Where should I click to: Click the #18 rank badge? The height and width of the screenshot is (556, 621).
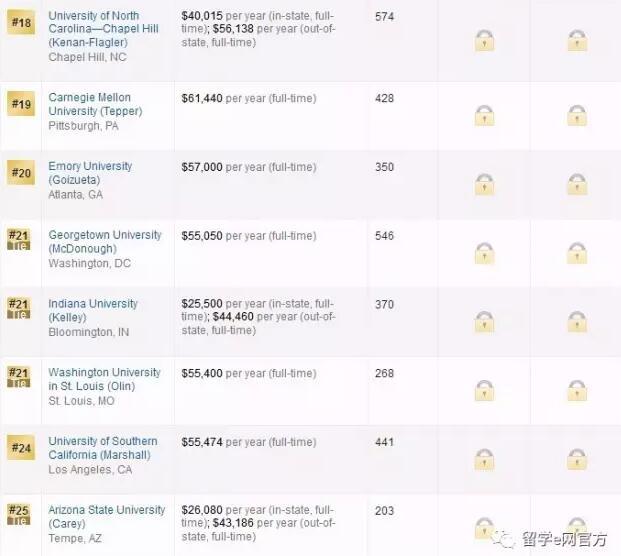(21, 23)
